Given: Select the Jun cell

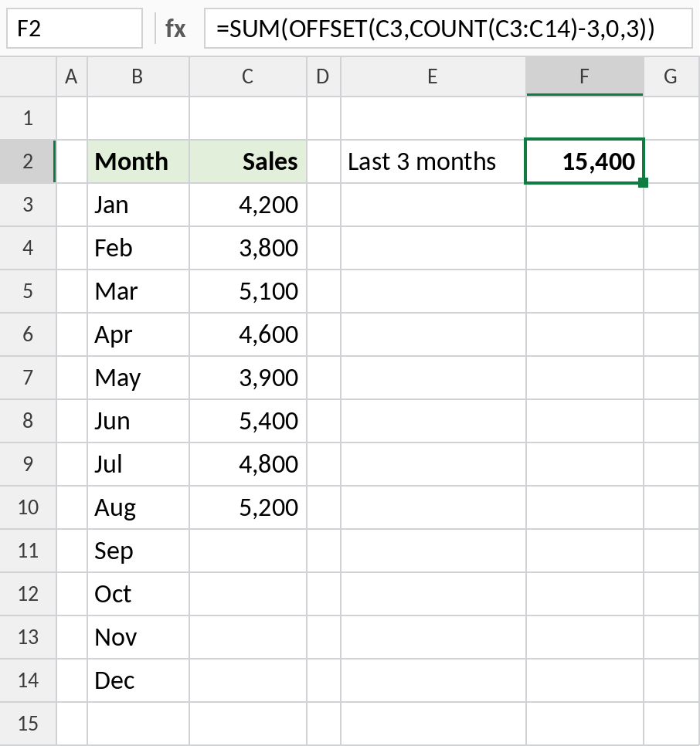Looking at the screenshot, I should (138, 421).
